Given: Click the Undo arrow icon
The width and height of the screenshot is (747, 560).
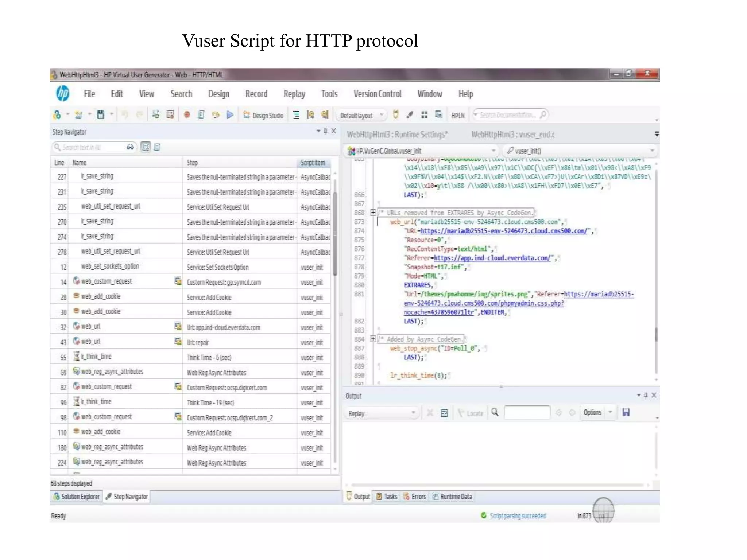Looking at the screenshot, I should pos(125,115).
